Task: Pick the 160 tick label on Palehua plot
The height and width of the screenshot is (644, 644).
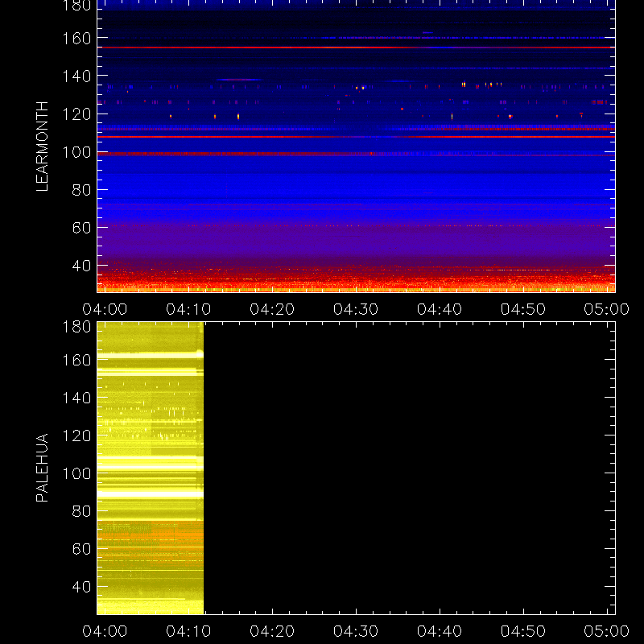Action: pyautogui.click(x=76, y=360)
